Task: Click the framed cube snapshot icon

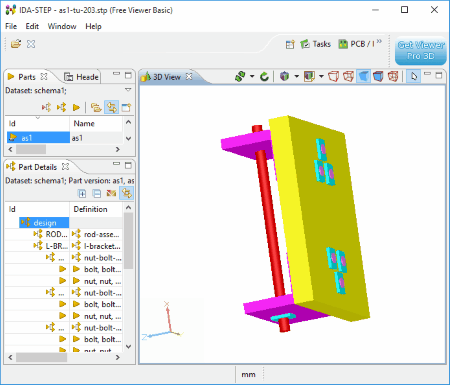Action: tap(309, 77)
